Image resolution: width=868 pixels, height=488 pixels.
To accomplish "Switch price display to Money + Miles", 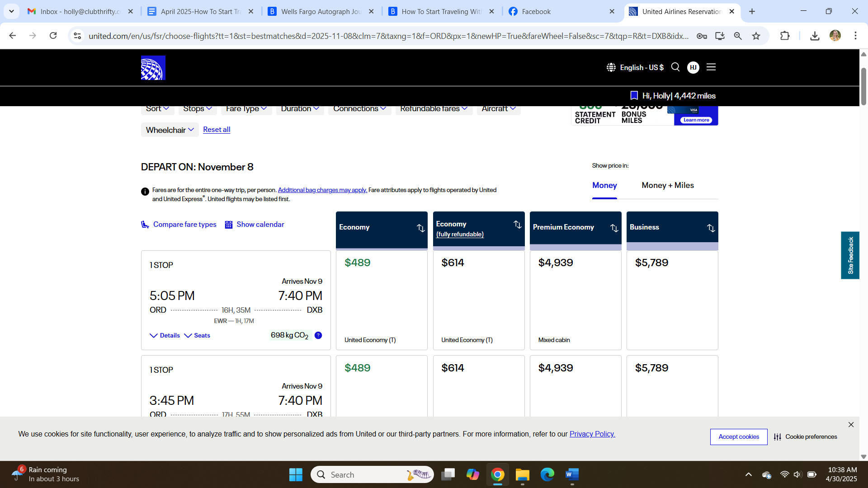I will 667,185.
